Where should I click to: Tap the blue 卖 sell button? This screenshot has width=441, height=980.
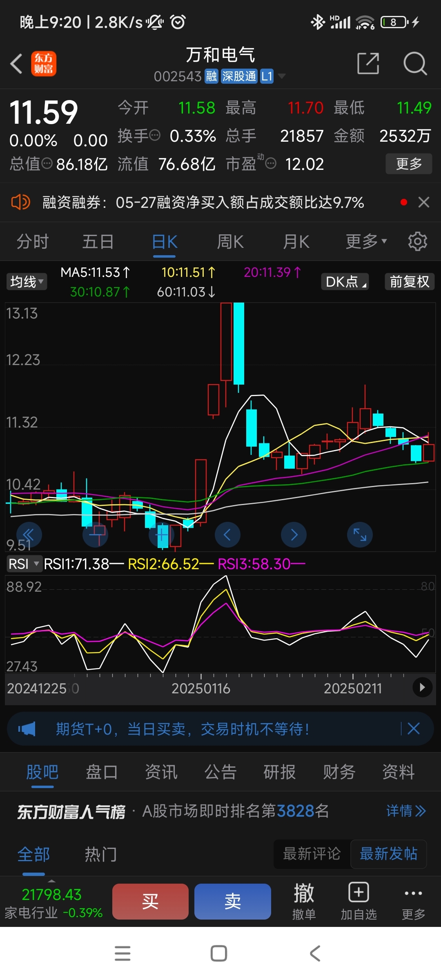(233, 902)
